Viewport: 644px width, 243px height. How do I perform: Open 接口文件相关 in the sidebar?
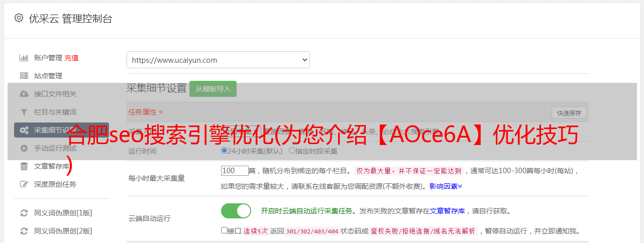[55, 94]
